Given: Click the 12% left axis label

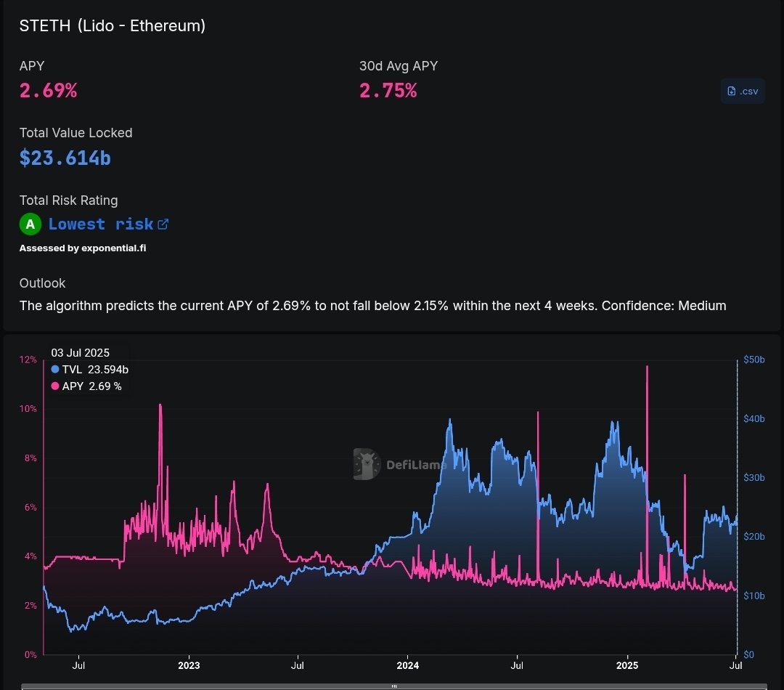Looking at the screenshot, I should 28,360.
